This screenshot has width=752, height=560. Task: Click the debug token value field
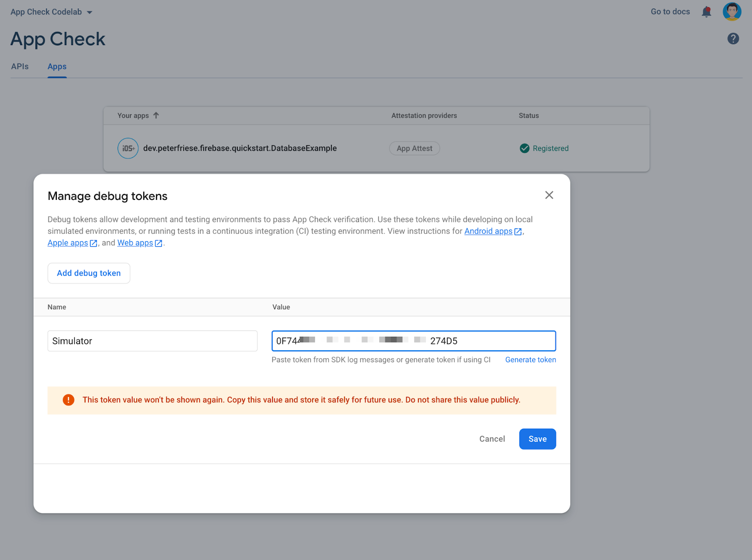[503, 341]
